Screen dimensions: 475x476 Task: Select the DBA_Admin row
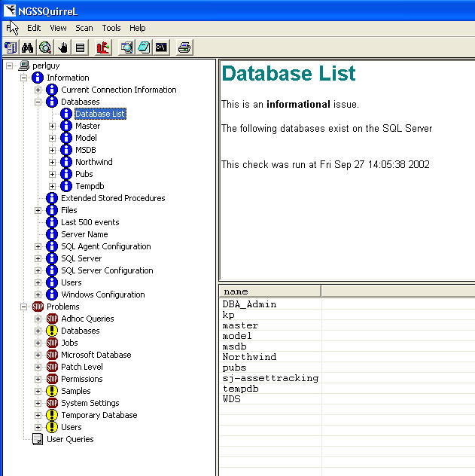[x=249, y=304]
